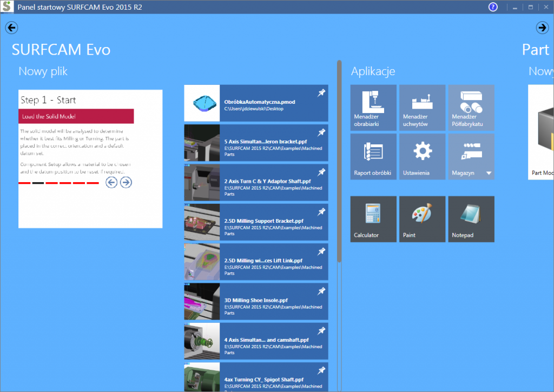Open the Notepad app tile
The height and width of the screenshot is (392, 554).
tap(471, 218)
